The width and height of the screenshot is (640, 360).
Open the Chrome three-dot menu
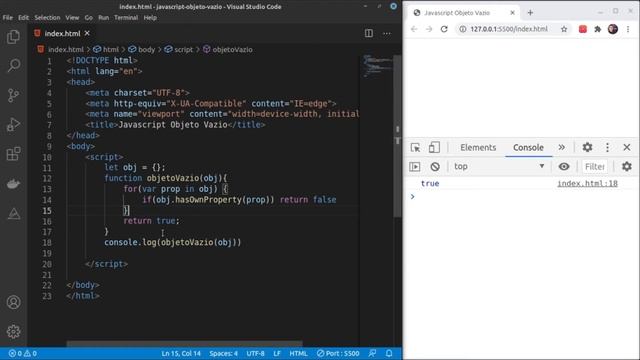coord(628,29)
